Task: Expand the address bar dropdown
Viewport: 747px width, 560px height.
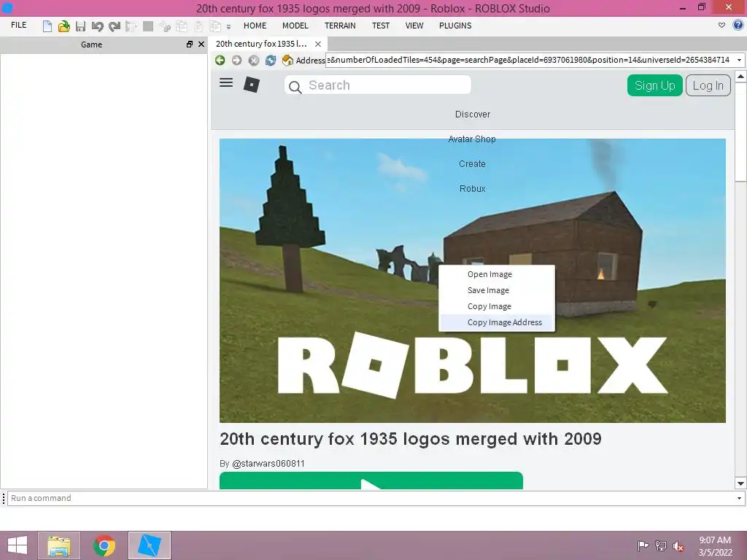Action: 739,60
